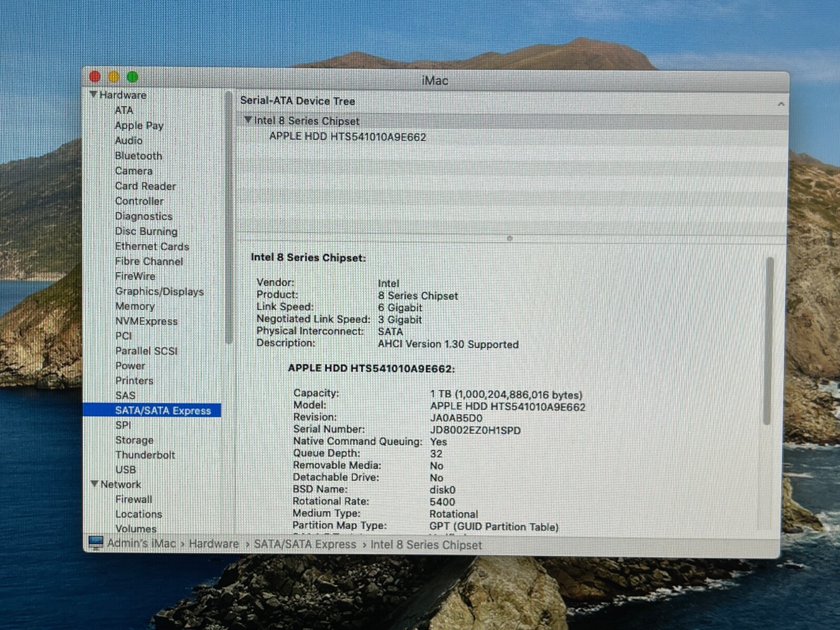
Task: Click the Serial Number value JD8002EZ0H1SPD
Action: [476, 430]
